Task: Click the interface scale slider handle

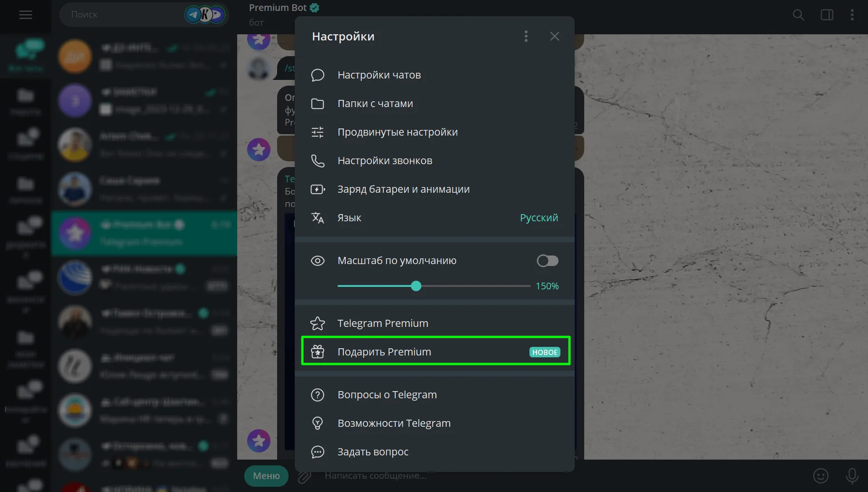Action: (x=416, y=286)
